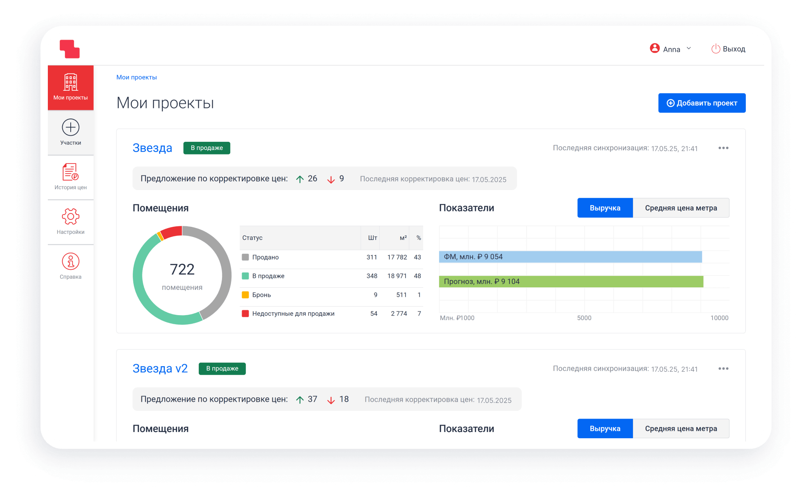Viewport: 812px width, 504px height.
Task: Select Выручка toggle in Звезда card
Action: coord(605,208)
